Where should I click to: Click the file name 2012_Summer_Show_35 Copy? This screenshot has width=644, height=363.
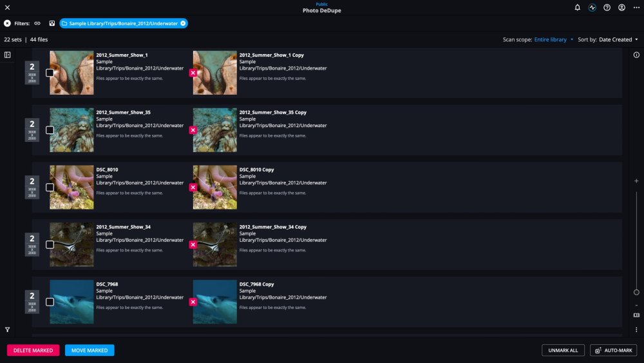[x=272, y=112]
